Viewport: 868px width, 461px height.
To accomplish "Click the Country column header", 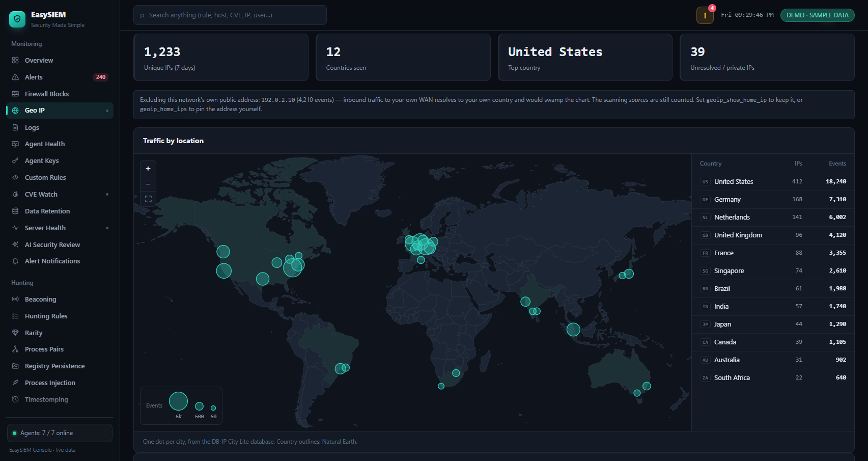I will pyautogui.click(x=711, y=164).
